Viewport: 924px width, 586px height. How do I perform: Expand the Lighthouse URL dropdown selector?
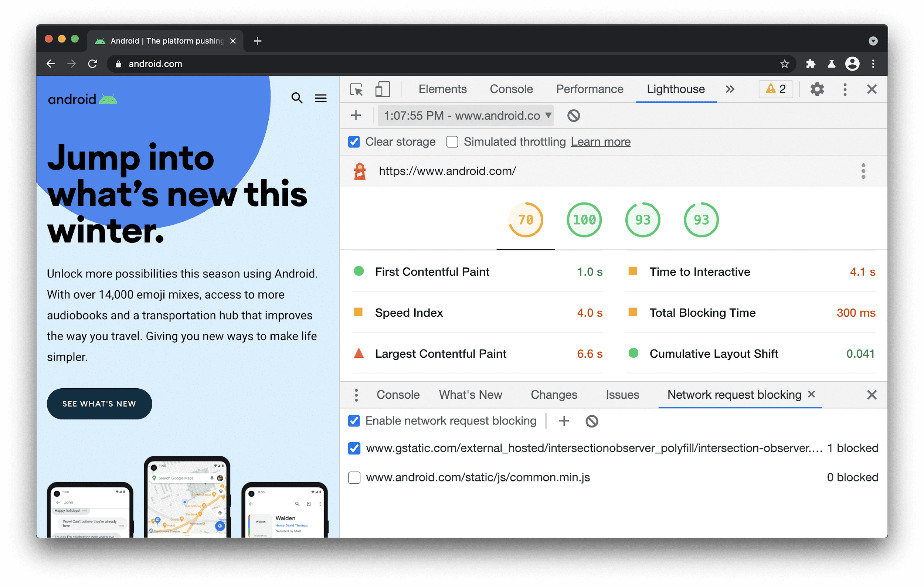pos(549,116)
